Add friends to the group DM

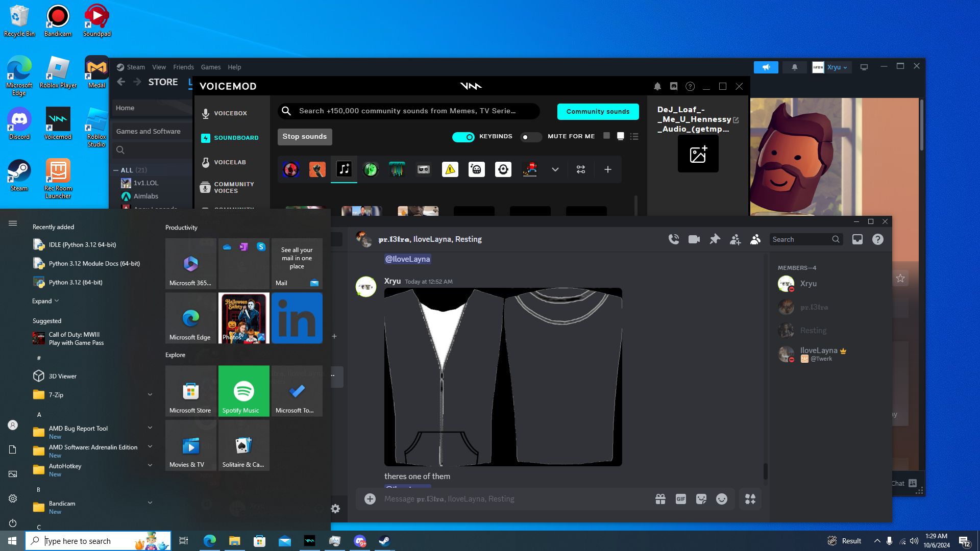tap(735, 239)
